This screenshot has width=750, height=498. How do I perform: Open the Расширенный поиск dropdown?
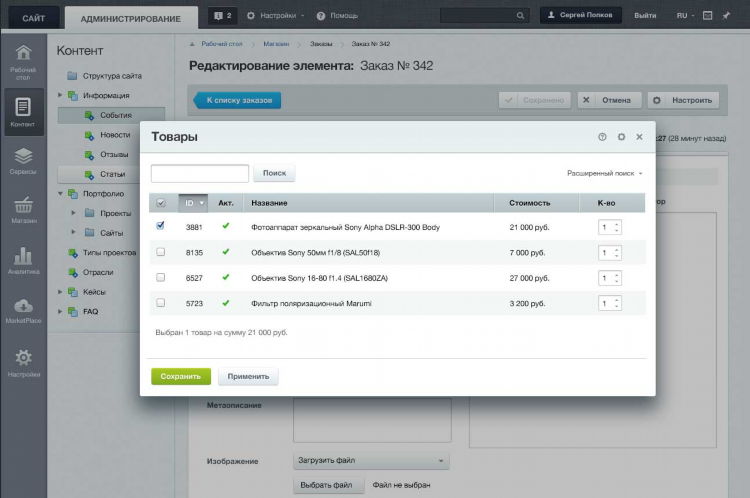tap(605, 173)
